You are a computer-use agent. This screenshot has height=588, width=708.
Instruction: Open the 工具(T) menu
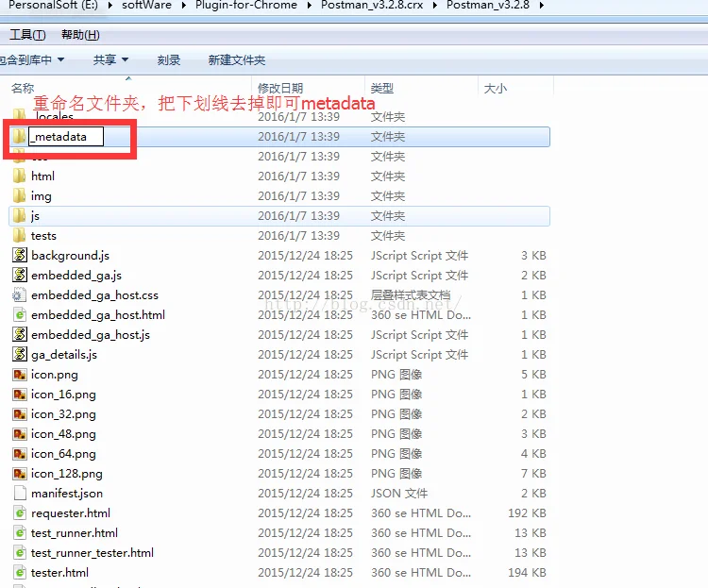(27, 35)
